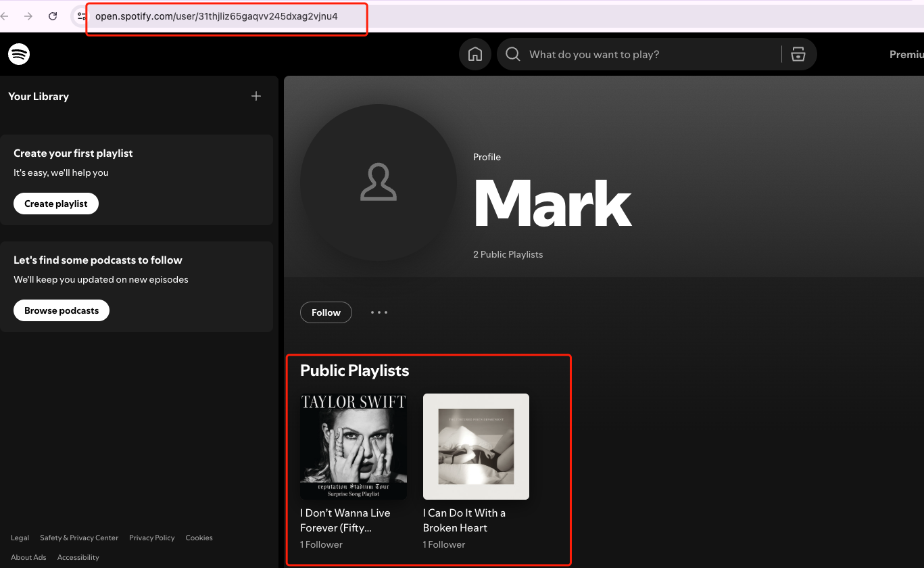Open the Accessibility footer link
Screen dimensions: 924x568
[x=78, y=557]
